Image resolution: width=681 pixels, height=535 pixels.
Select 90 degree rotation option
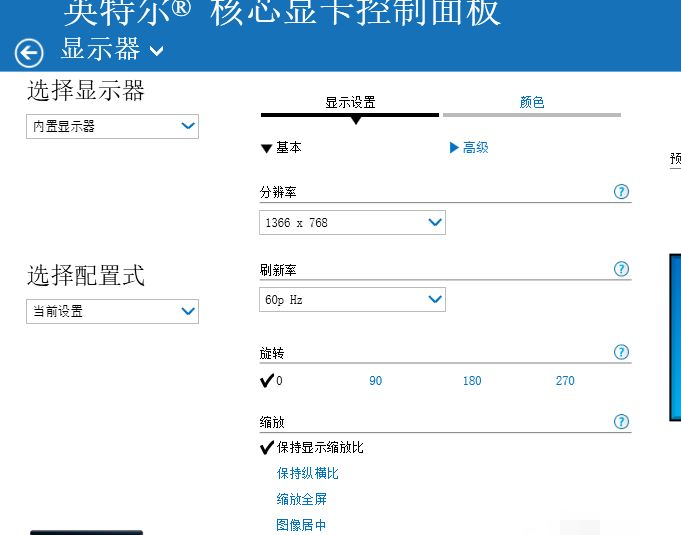click(375, 381)
